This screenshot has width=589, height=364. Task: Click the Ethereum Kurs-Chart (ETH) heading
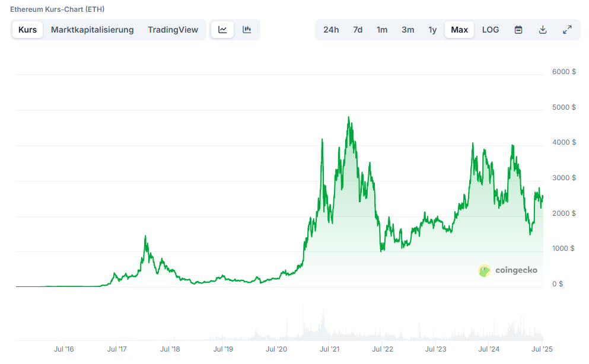[x=57, y=9]
